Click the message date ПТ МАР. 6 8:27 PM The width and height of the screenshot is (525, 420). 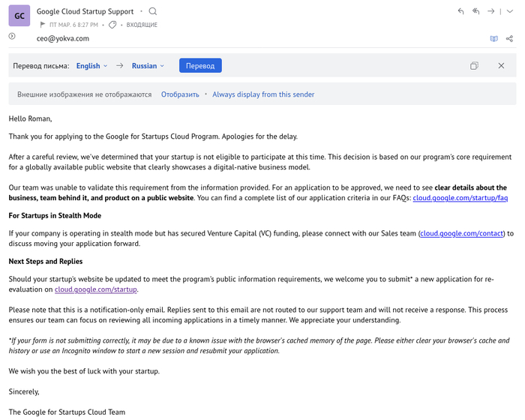coord(73,25)
